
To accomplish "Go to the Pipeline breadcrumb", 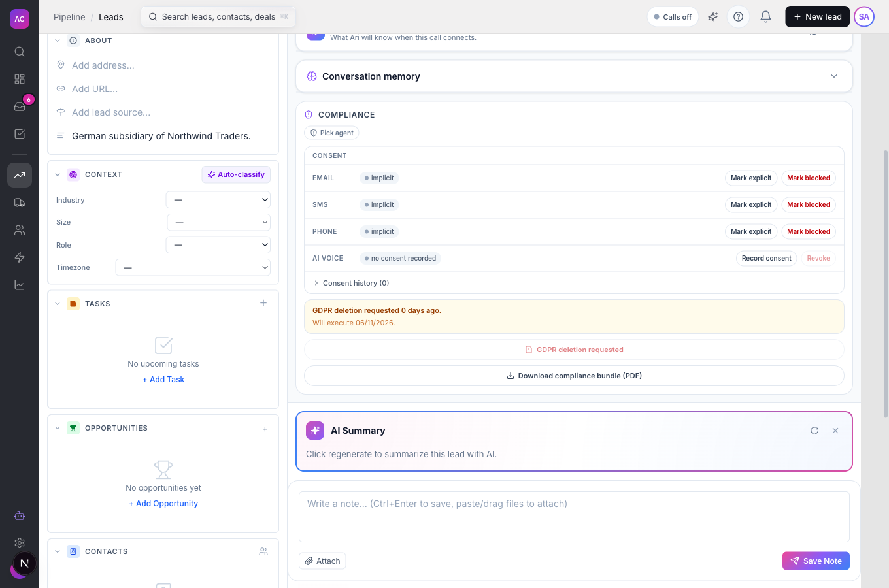I will (69, 17).
